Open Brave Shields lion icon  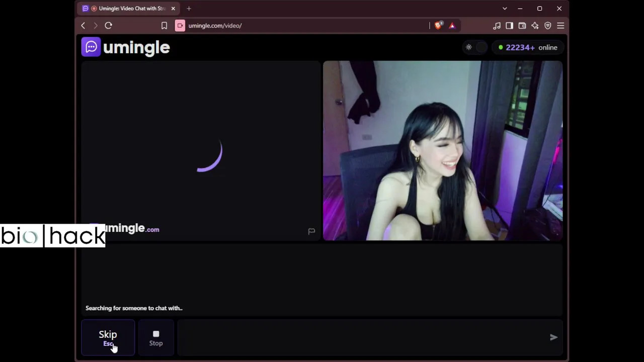point(438,26)
